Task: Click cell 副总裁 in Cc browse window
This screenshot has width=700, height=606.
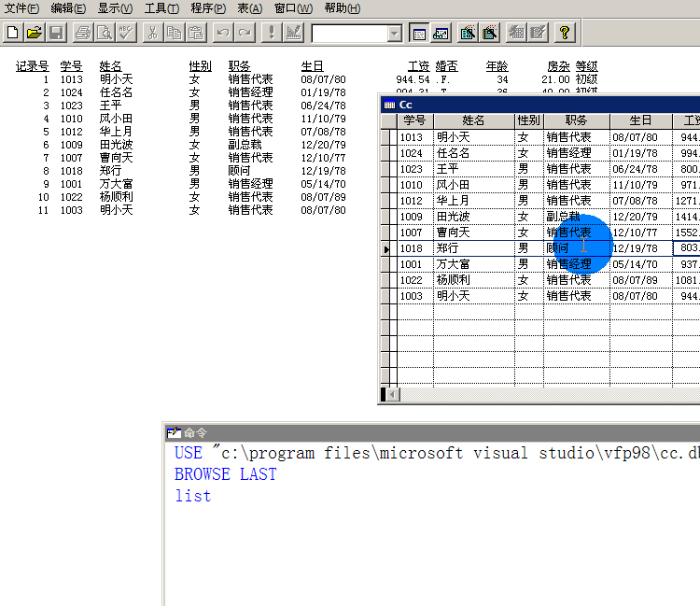Action: coord(577,217)
